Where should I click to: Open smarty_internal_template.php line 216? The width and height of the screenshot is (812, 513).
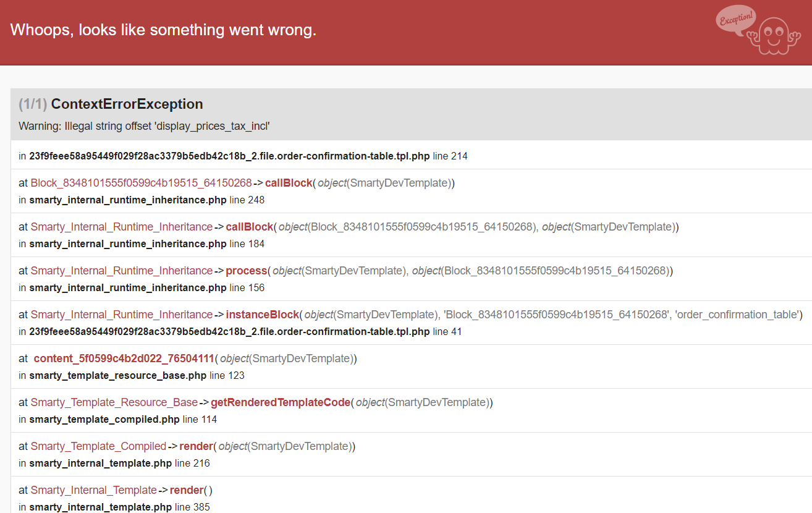120,464
